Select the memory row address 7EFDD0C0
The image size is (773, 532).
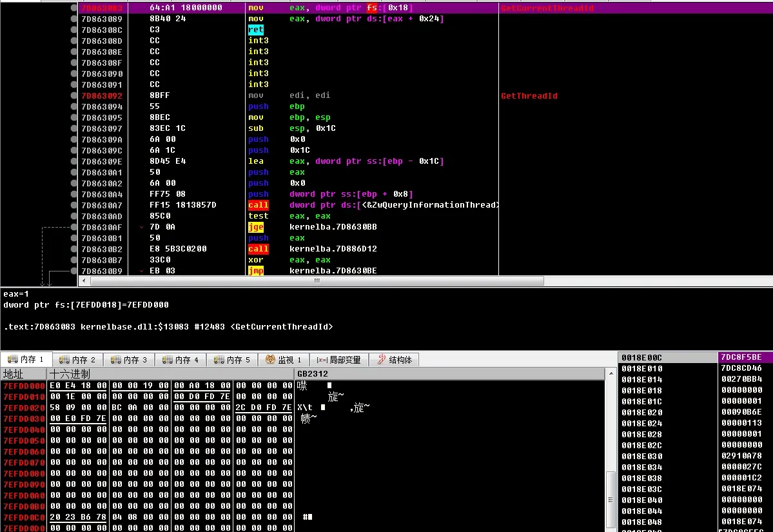pyautogui.click(x=24, y=517)
